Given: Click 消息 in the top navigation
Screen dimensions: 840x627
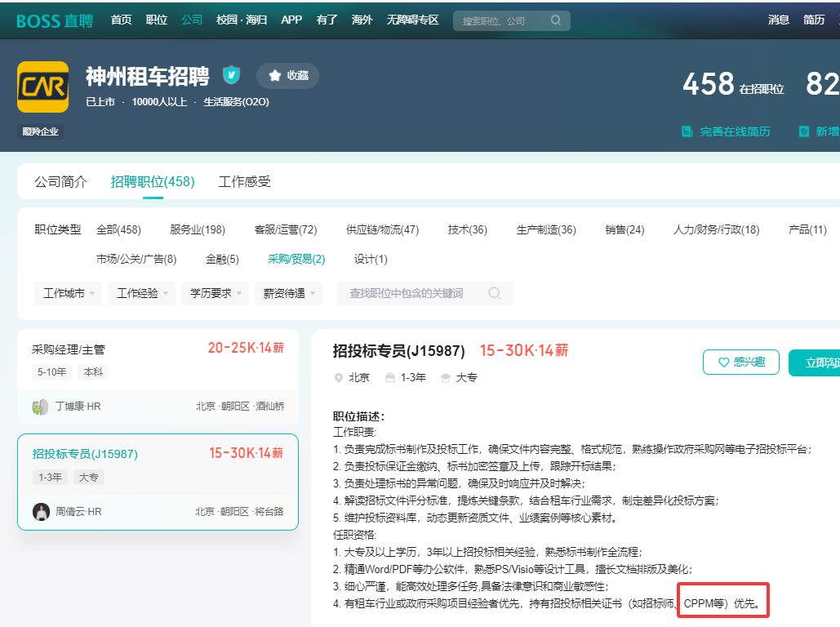Looking at the screenshot, I should pyautogui.click(x=778, y=20).
